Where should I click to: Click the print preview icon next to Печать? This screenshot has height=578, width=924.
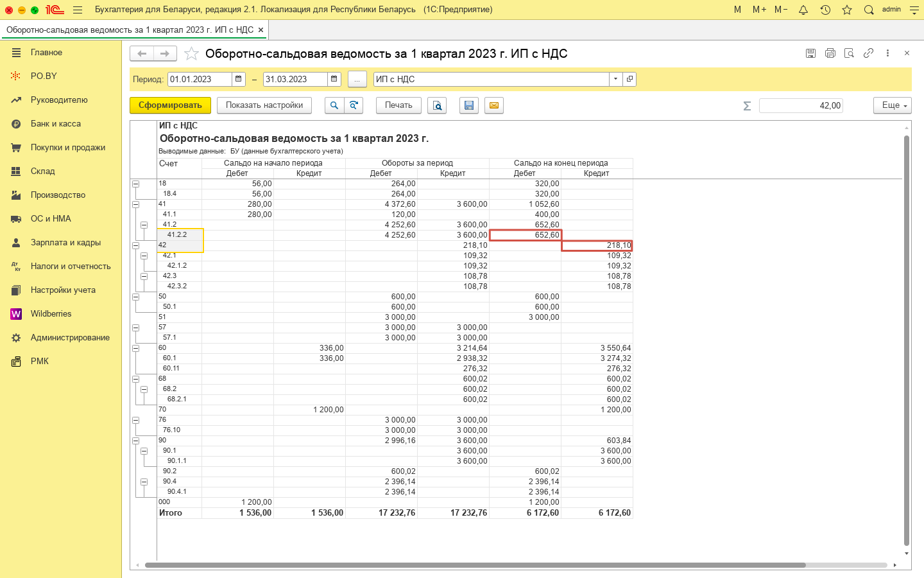(437, 105)
